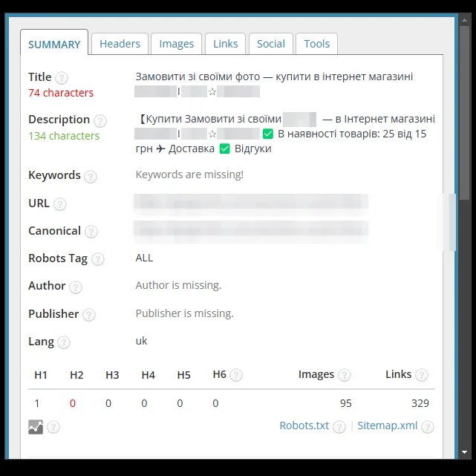Click the '74 characters' title length text

point(61,93)
